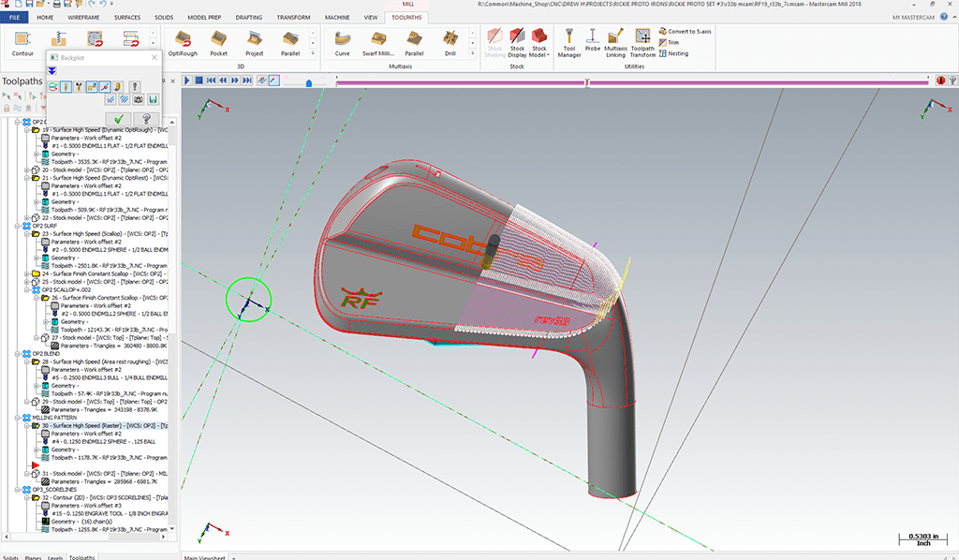
Task: Switch to the TRANSFORM ribbon tab
Action: point(293,17)
